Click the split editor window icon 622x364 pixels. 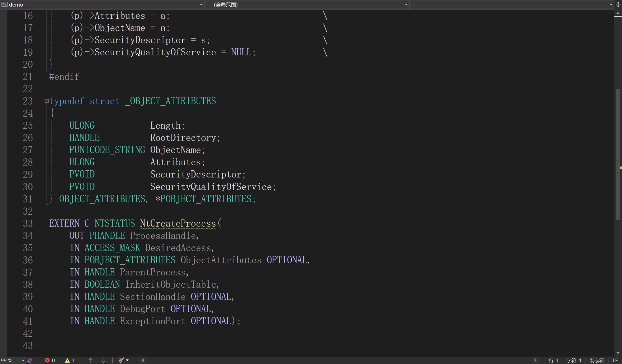618,5
